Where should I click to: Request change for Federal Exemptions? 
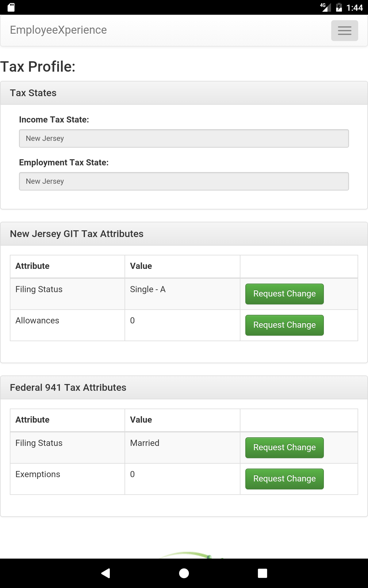coord(285,479)
